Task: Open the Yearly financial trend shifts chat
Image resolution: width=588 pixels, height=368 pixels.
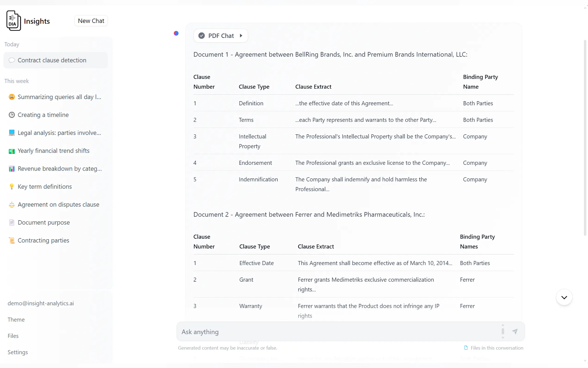Action: 56,151
